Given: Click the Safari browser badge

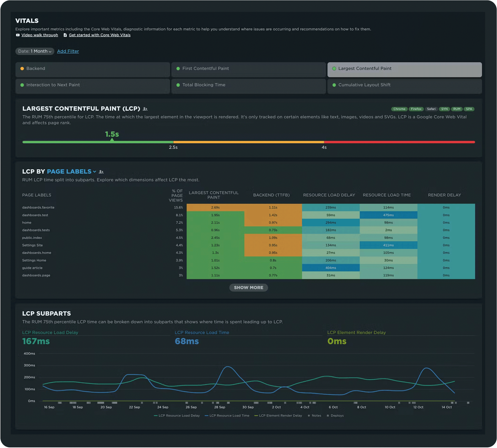Looking at the screenshot, I should point(431,109).
